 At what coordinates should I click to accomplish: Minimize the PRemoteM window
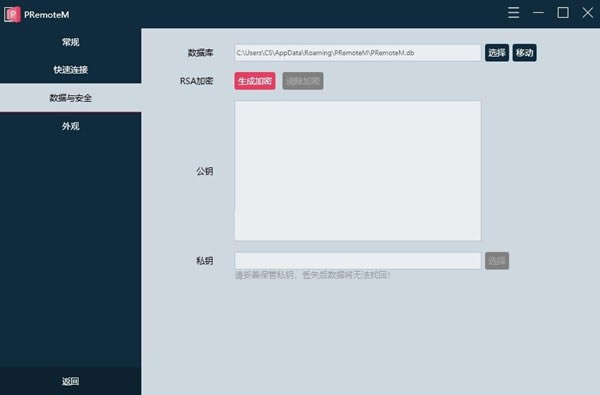coord(538,13)
